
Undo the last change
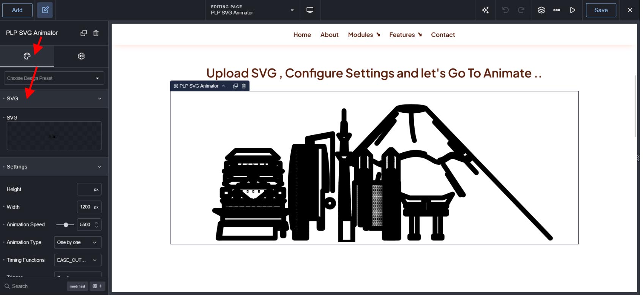click(x=505, y=10)
